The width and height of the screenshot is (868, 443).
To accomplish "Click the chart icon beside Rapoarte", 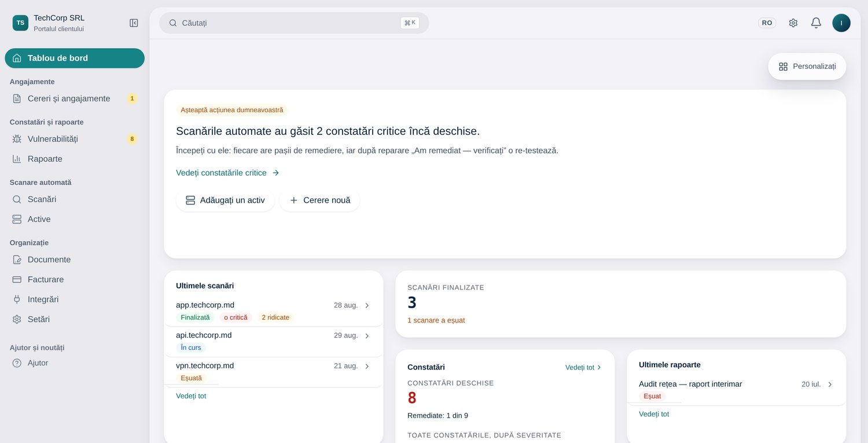I will [17, 159].
